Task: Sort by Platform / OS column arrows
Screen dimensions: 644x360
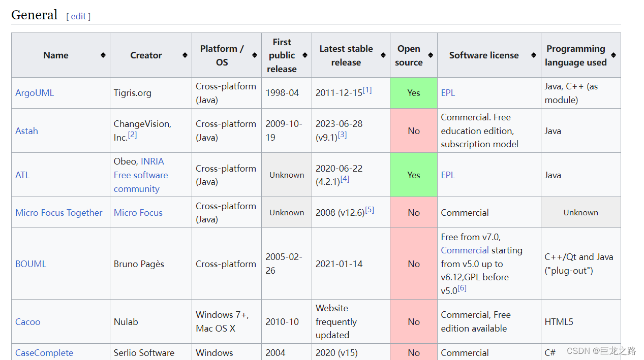Action: click(x=255, y=55)
